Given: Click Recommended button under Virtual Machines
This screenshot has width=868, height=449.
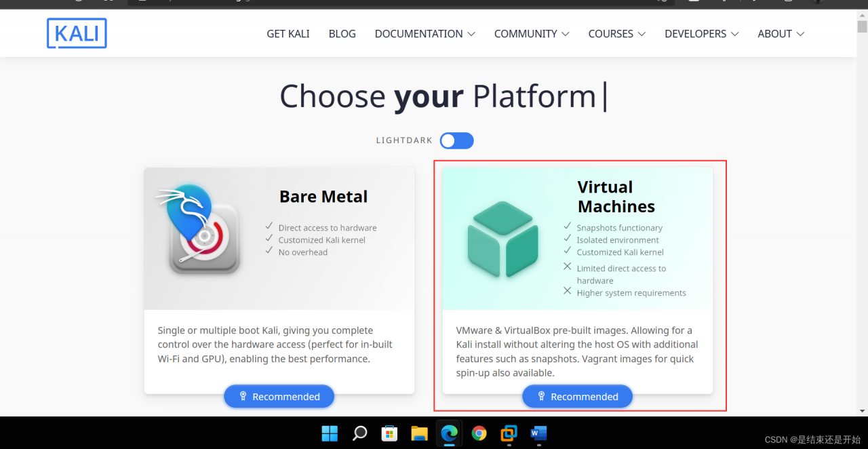Looking at the screenshot, I should [x=577, y=396].
